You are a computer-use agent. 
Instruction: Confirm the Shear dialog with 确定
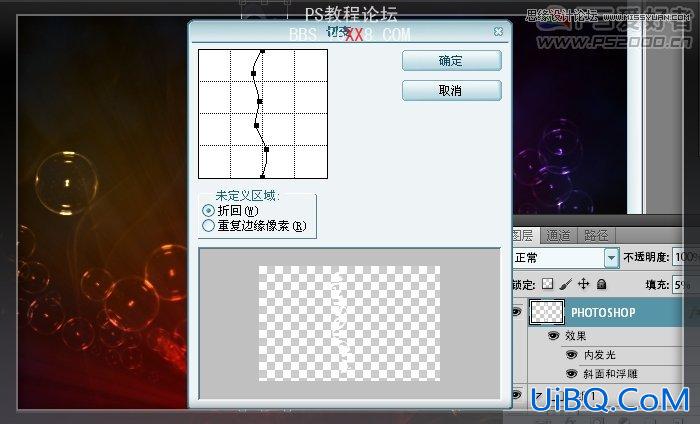[x=451, y=60]
